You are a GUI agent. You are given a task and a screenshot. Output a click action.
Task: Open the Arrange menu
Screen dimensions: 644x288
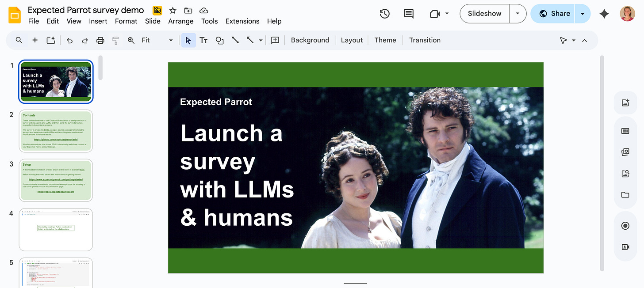click(x=181, y=21)
